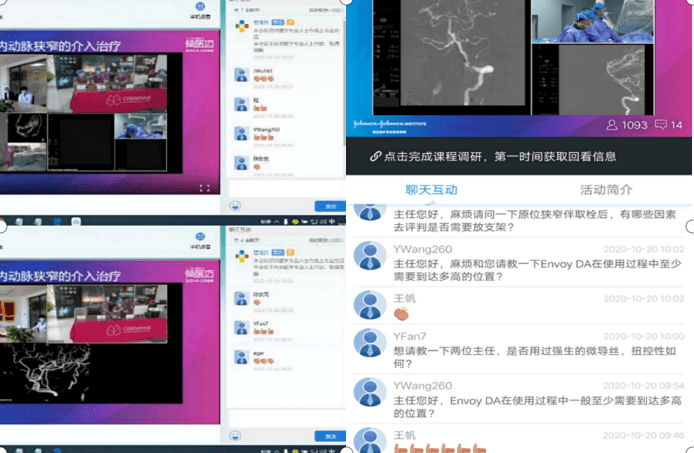Switch to the 活动简介 tab
The height and width of the screenshot is (453, 694).
point(605,189)
